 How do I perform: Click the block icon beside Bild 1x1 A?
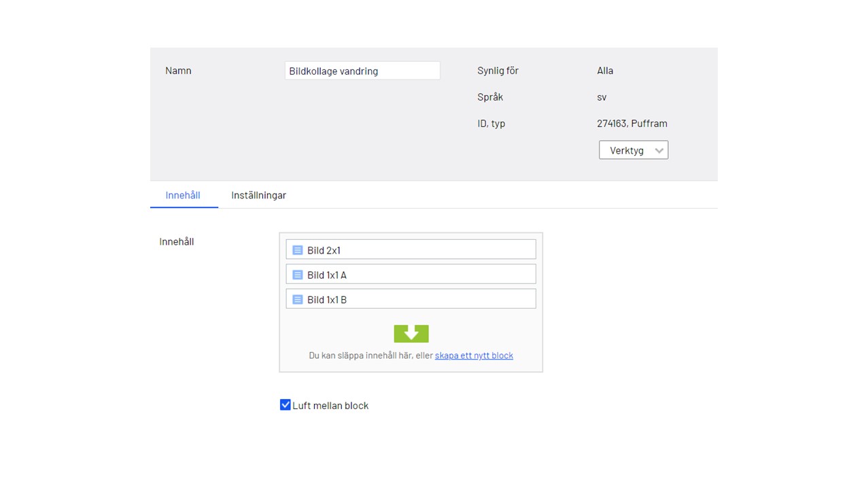297,275
